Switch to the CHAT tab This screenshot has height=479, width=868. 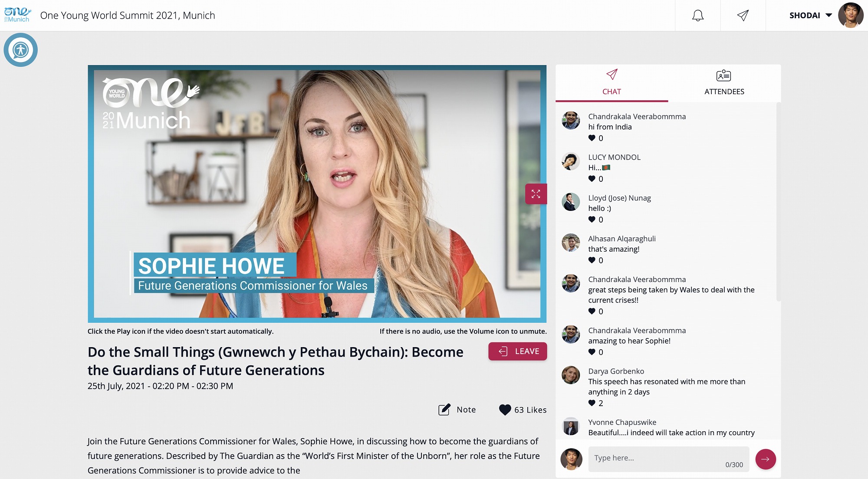coord(612,83)
